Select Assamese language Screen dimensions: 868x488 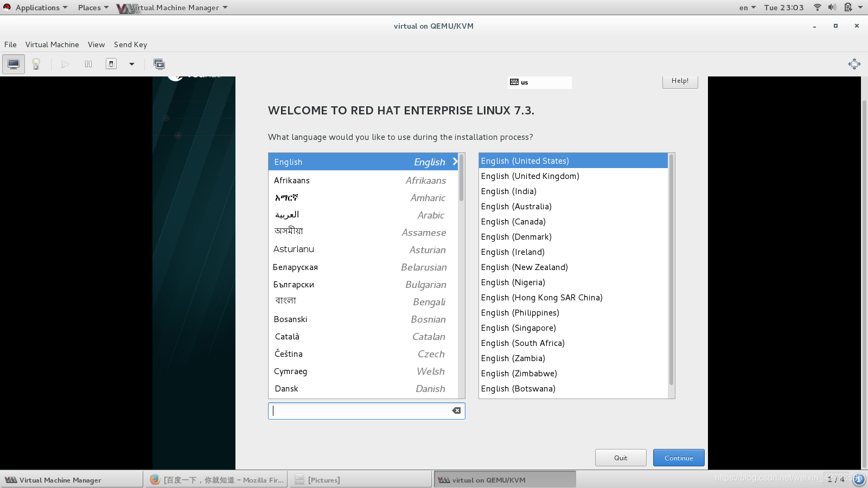pos(363,232)
